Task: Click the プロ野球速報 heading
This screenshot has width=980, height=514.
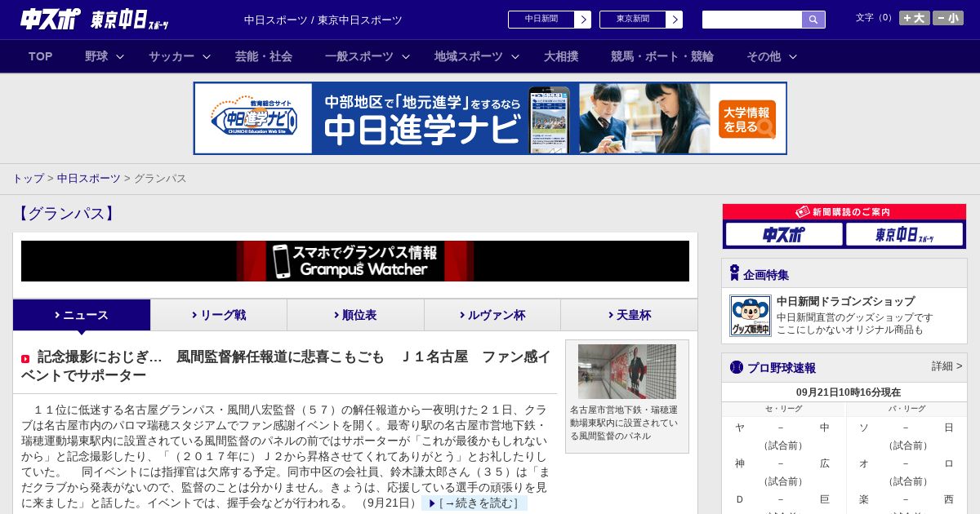Action: [x=782, y=368]
